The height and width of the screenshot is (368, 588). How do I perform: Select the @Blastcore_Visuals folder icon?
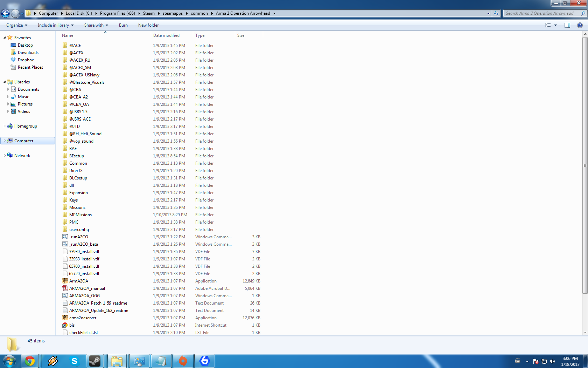[x=65, y=82]
